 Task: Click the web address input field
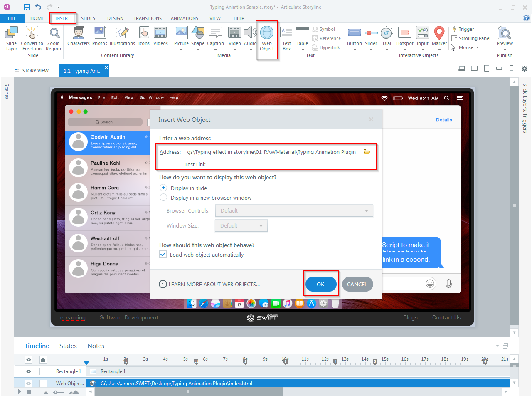pyautogui.click(x=271, y=152)
